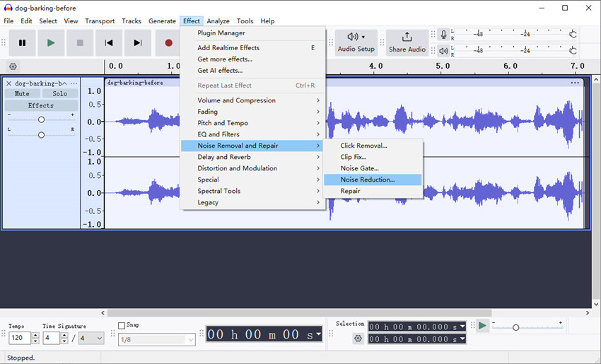Start playback with the green Play button

51,43
